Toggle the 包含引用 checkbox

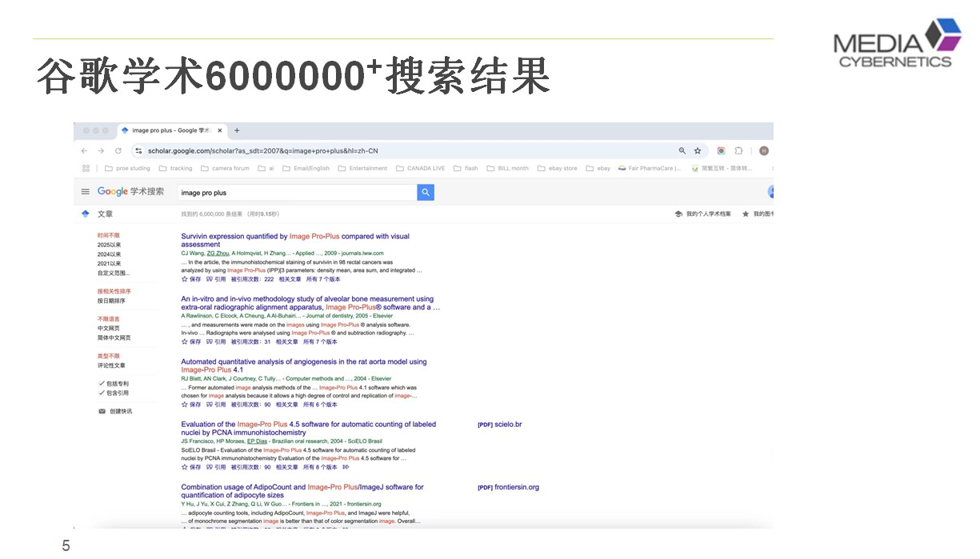102,393
